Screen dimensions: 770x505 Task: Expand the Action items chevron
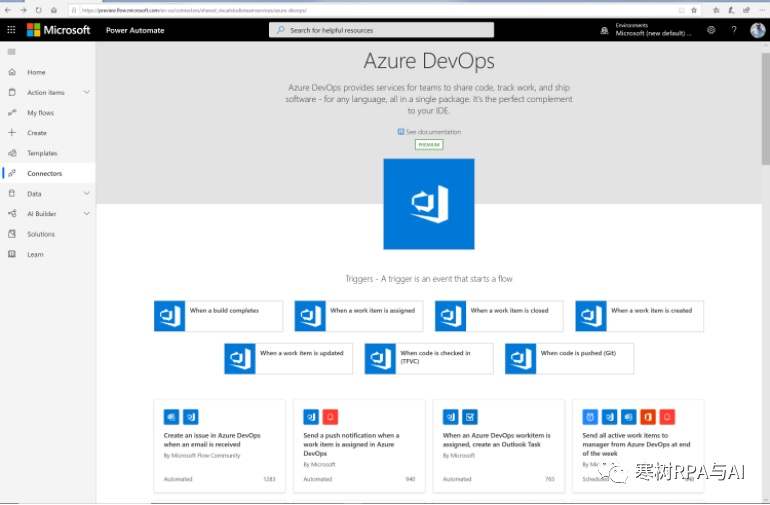click(86, 92)
